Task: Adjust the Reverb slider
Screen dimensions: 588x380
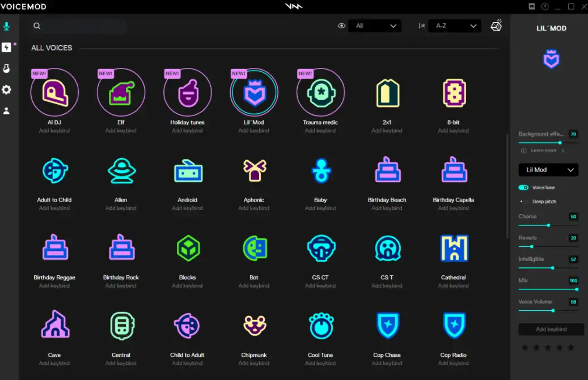Action: coord(548,247)
